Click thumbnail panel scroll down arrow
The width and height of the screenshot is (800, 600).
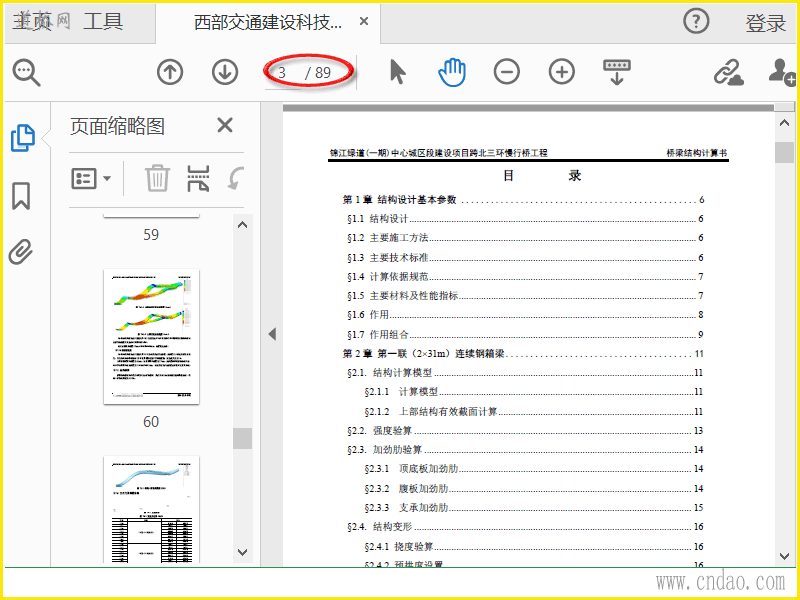[243, 553]
